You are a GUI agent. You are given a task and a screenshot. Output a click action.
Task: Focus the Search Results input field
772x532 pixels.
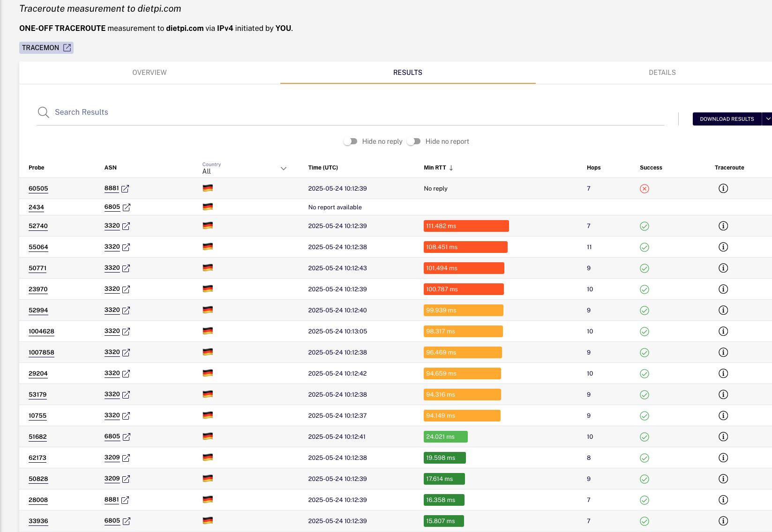pyautogui.click(x=359, y=112)
